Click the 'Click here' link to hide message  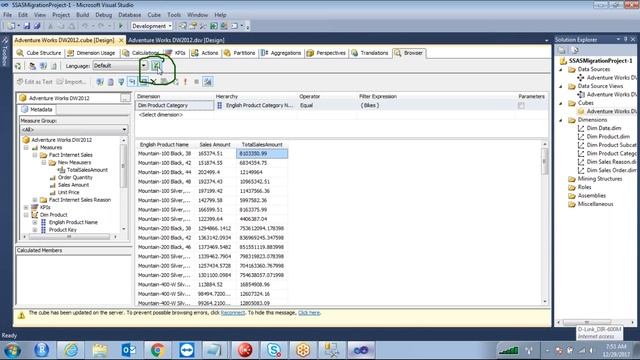[309, 313]
